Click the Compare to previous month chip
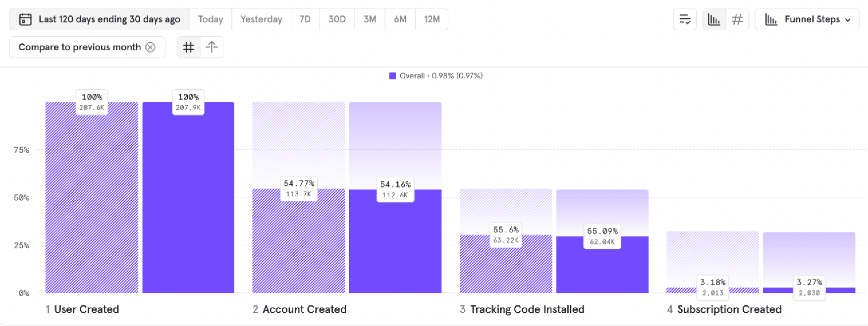The height and width of the screenshot is (326, 868). tap(87, 47)
